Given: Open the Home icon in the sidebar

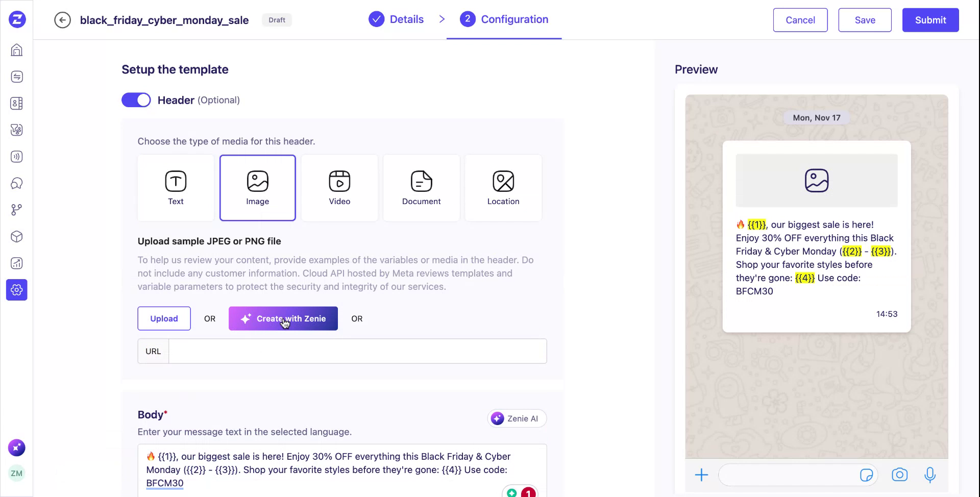Looking at the screenshot, I should 16,49.
